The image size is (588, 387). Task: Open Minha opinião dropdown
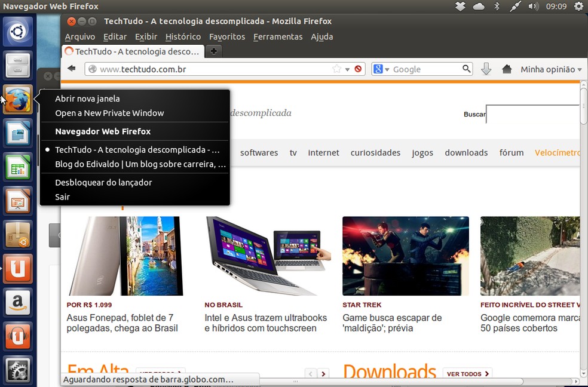pos(551,69)
